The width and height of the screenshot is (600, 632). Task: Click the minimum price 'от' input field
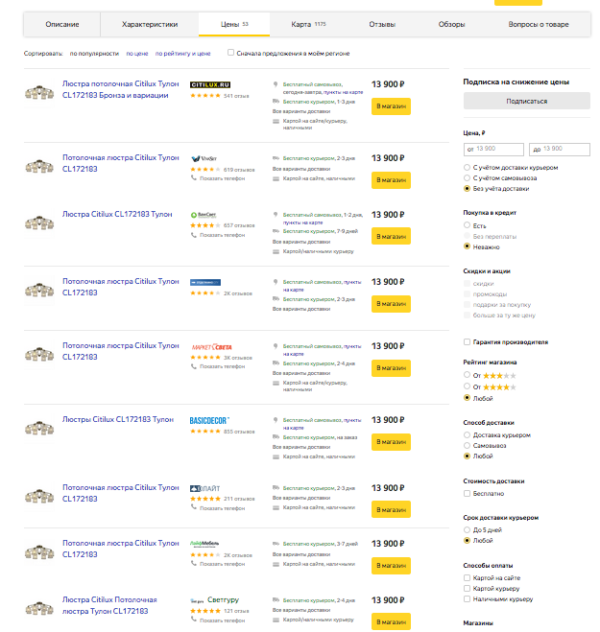[x=494, y=149]
